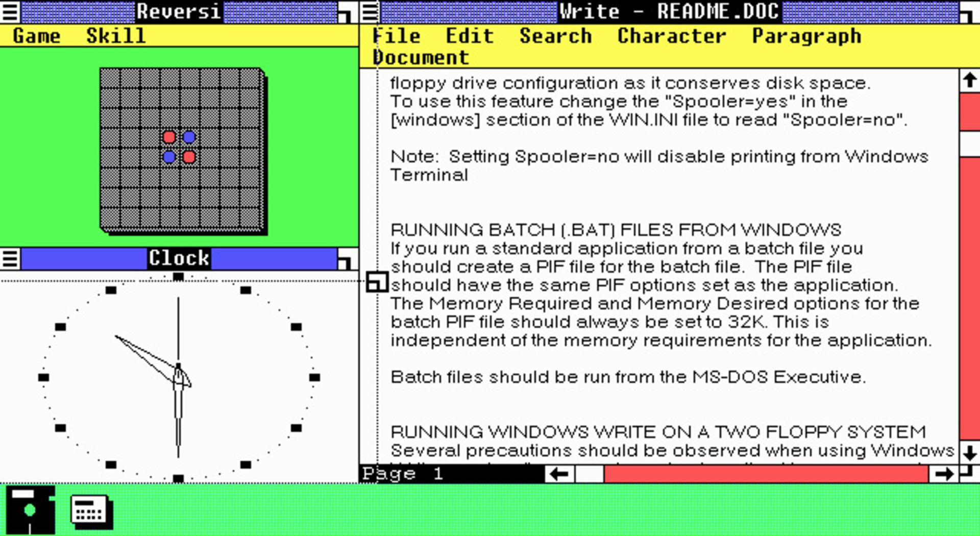Open the Character menu in Write
The width and height of the screenshot is (980, 536).
pyautogui.click(x=672, y=36)
